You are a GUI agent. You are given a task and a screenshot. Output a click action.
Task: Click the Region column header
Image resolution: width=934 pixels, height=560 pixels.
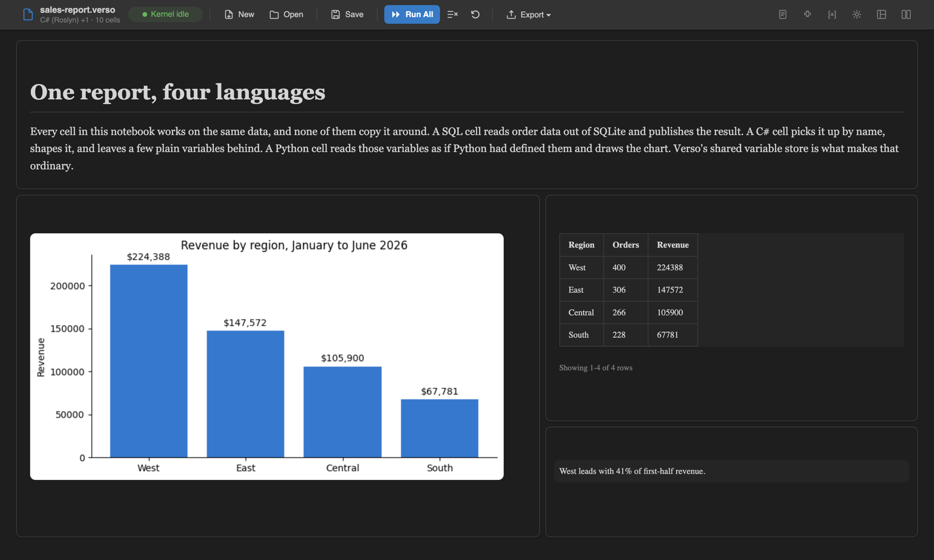tap(582, 245)
